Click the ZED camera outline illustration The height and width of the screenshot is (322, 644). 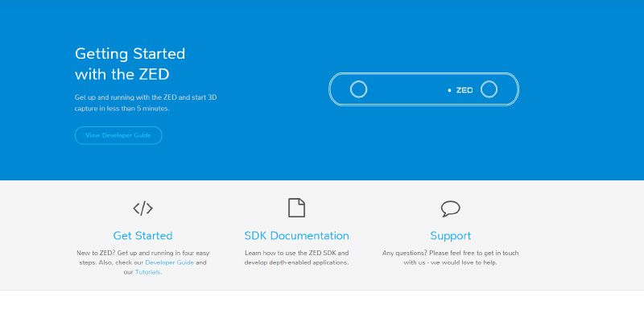(x=424, y=89)
